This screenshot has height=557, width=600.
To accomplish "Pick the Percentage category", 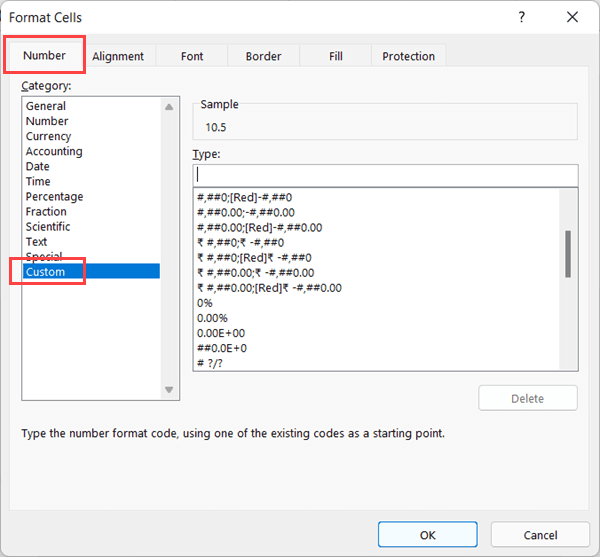I will click(54, 197).
